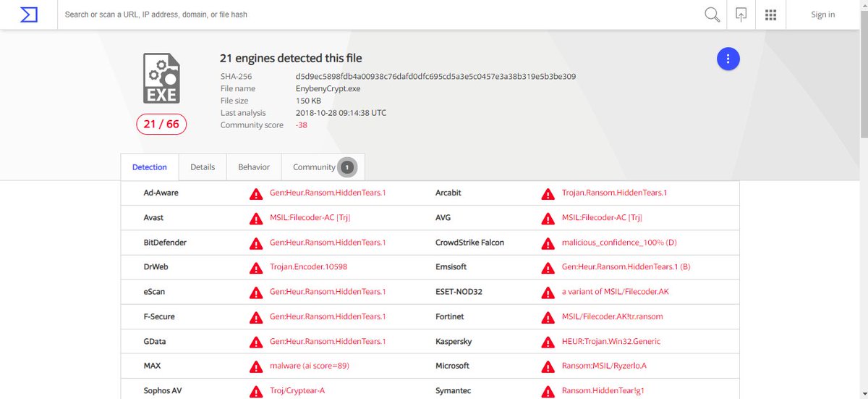Open the apps grid menu icon
868x399 pixels.
click(770, 14)
